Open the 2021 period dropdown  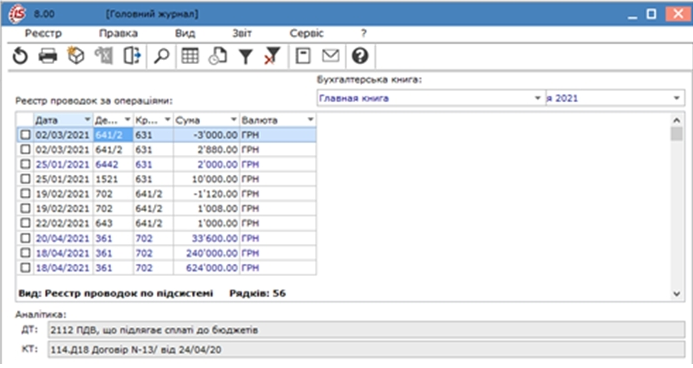tap(677, 98)
